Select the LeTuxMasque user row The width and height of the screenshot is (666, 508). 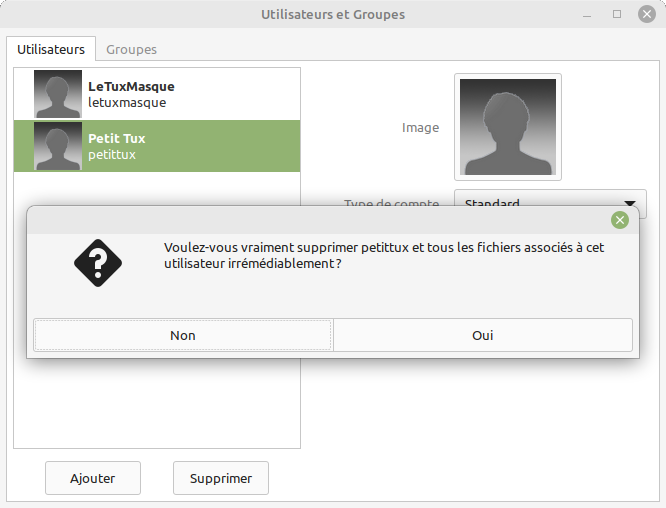157,94
